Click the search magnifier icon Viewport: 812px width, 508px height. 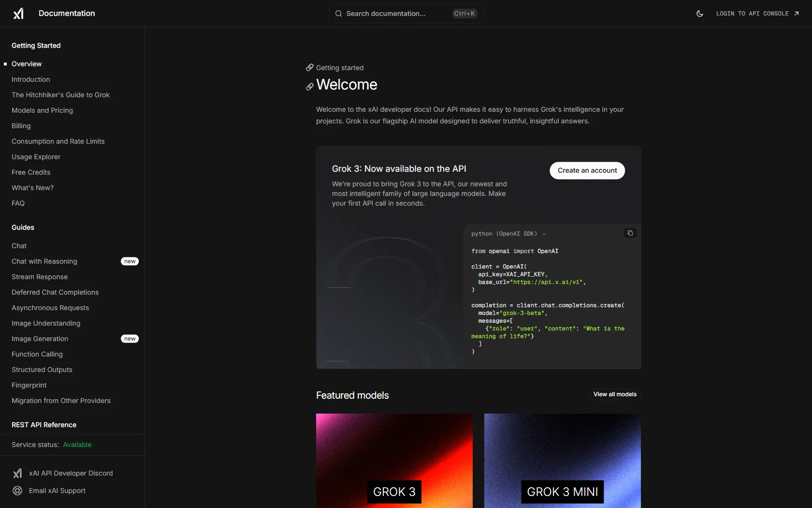339,14
